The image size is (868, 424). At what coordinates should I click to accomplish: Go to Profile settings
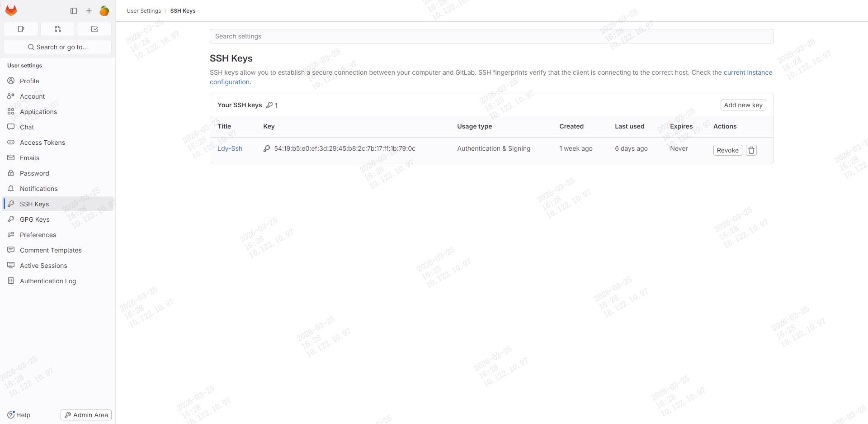(x=58, y=81)
